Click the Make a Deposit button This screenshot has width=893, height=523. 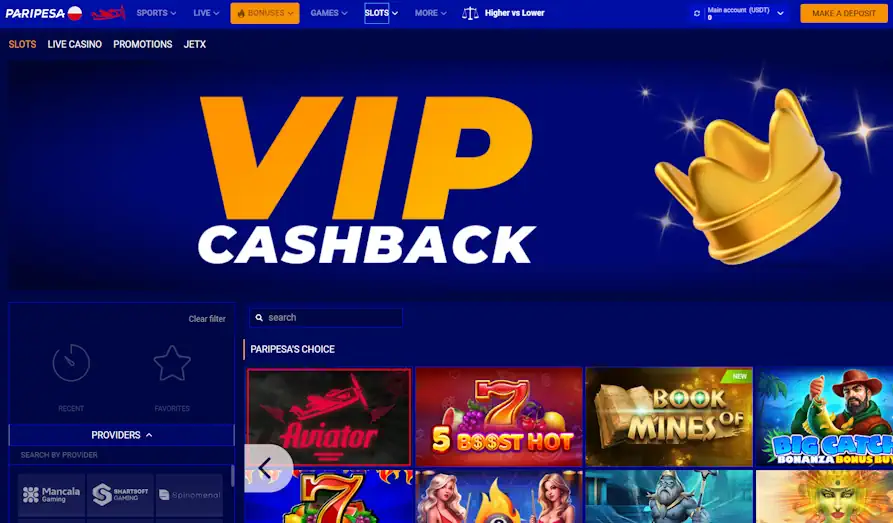point(843,13)
